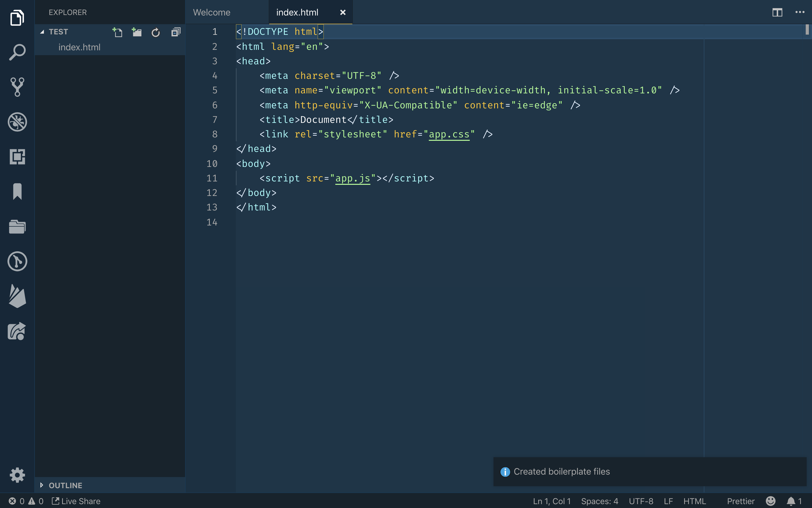Open the Project Manager folders icon

click(x=17, y=227)
